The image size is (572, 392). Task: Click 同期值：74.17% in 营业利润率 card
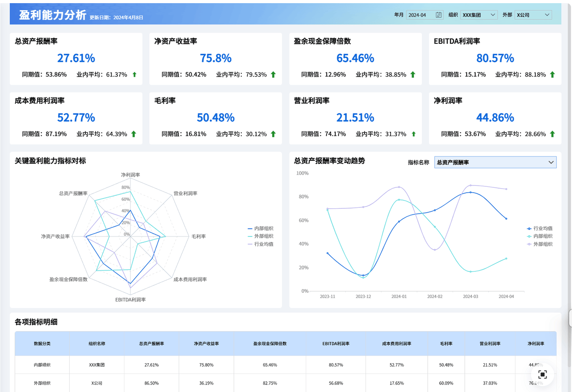[324, 134]
